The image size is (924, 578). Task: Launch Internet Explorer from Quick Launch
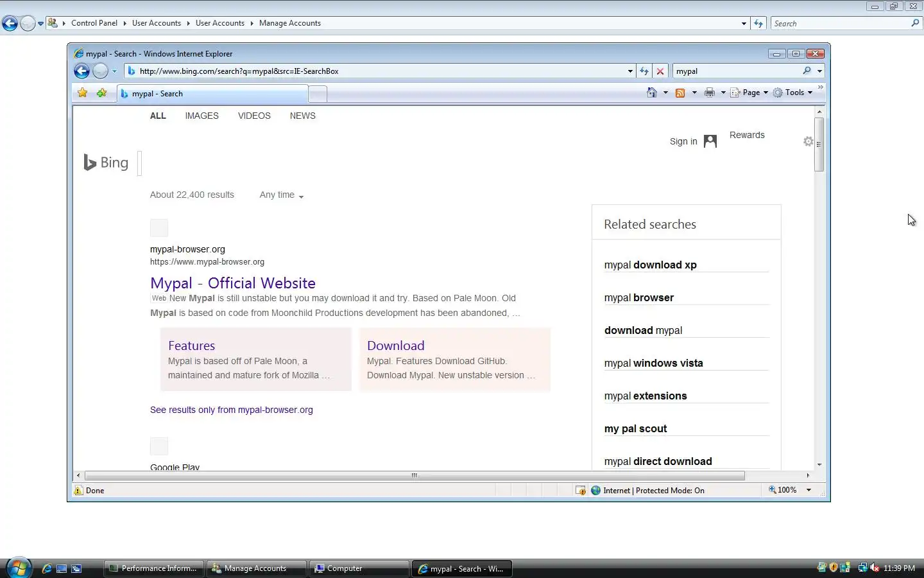pyautogui.click(x=46, y=568)
